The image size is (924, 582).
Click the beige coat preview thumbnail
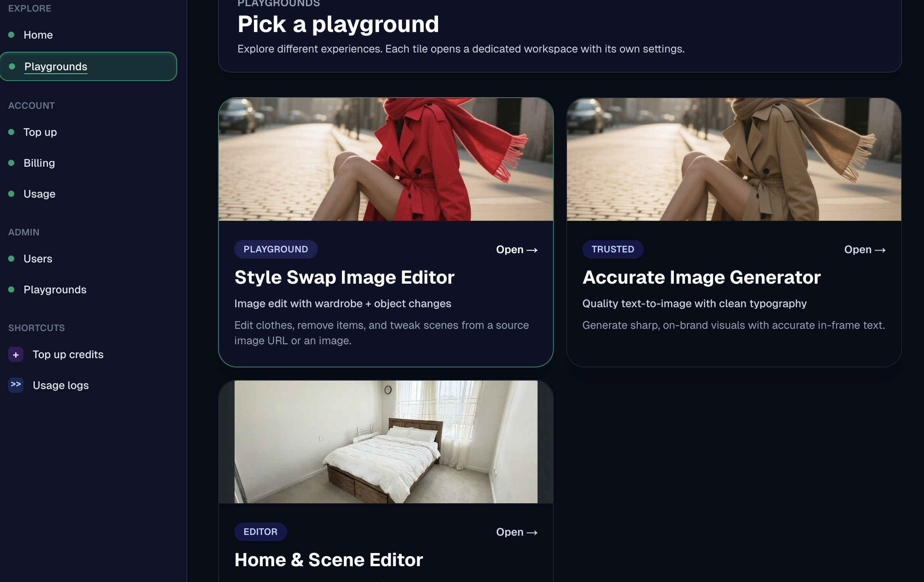[734, 159]
